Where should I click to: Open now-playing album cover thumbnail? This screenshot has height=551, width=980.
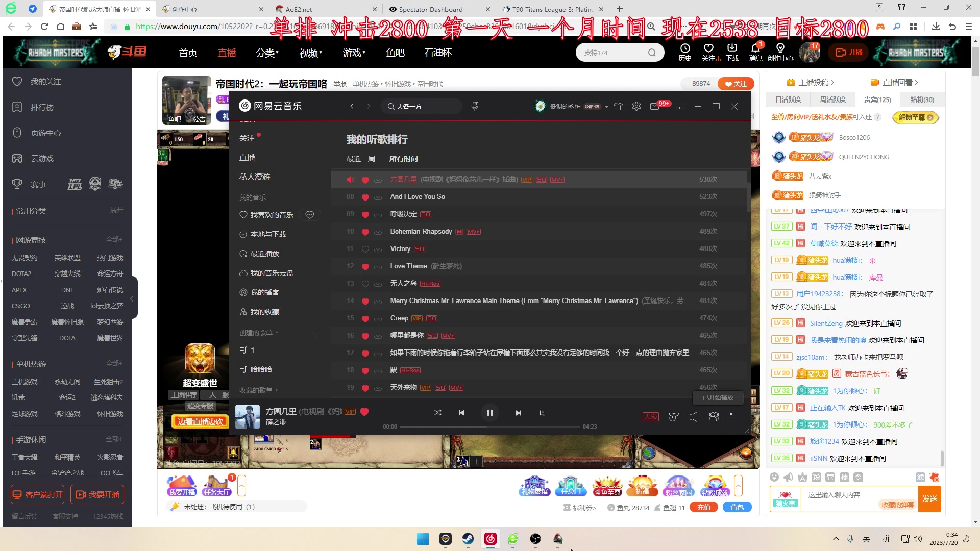click(x=248, y=417)
